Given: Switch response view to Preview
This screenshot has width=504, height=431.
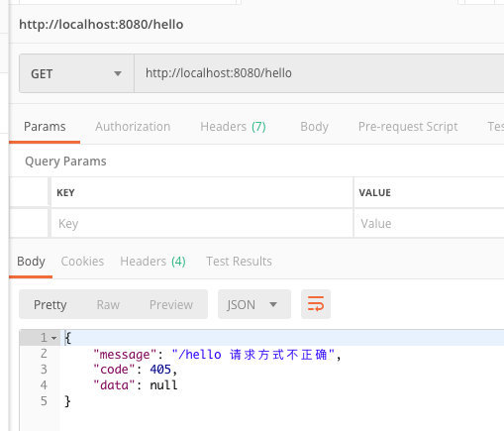Looking at the screenshot, I should point(171,304).
